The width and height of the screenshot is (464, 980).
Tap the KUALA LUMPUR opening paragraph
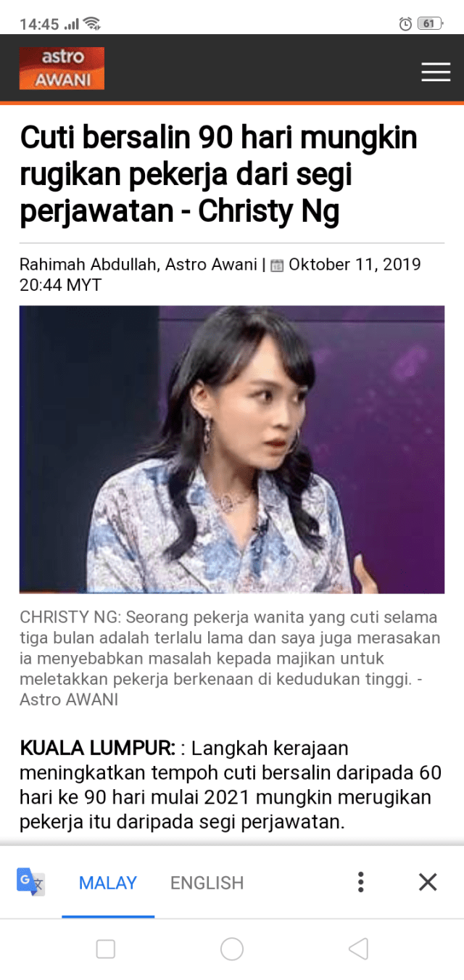(x=231, y=785)
